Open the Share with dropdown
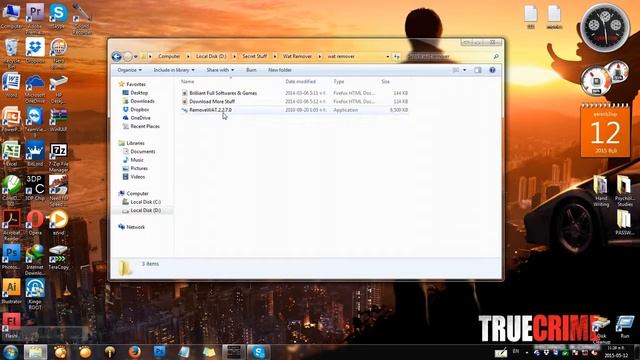Screen dimensions: 640x360 (220, 70)
